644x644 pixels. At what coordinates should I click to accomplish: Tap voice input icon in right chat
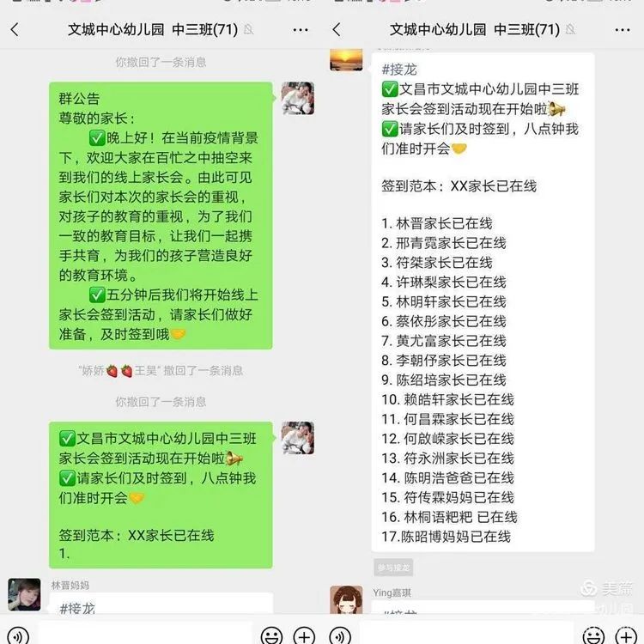[x=340, y=636]
